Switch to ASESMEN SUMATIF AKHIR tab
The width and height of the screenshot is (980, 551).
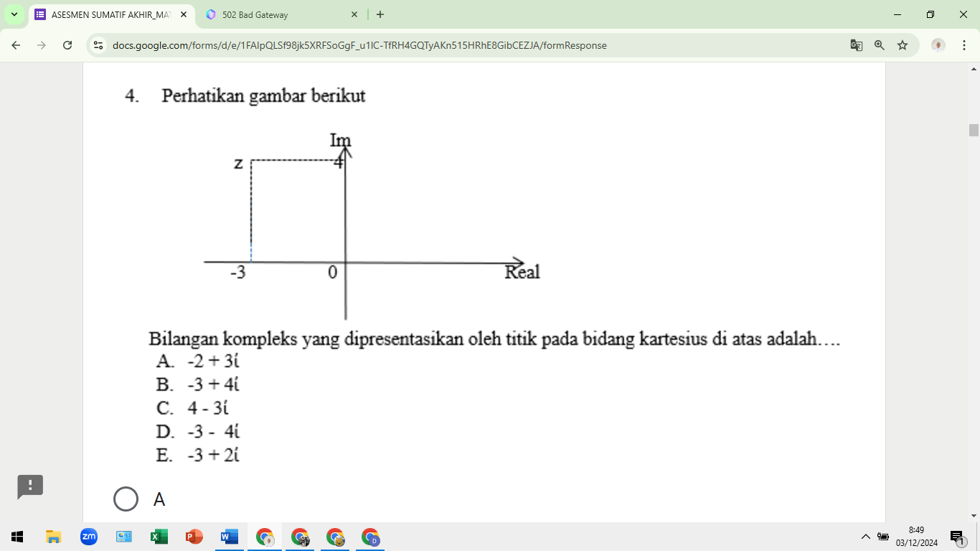pyautogui.click(x=111, y=14)
